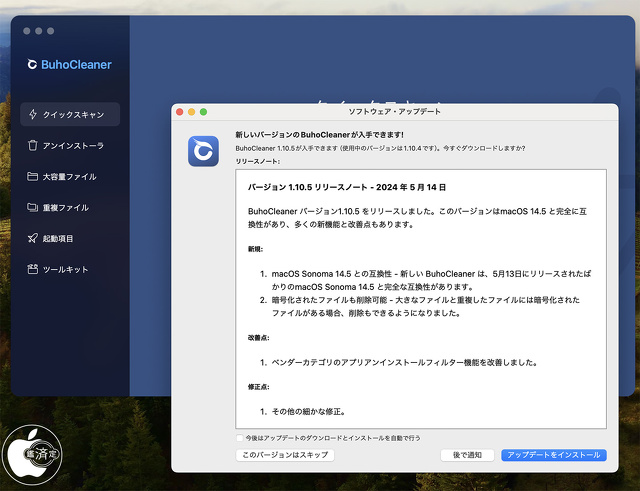Open ツールキット in the sidebar
This screenshot has width=640, height=491.
(x=70, y=269)
